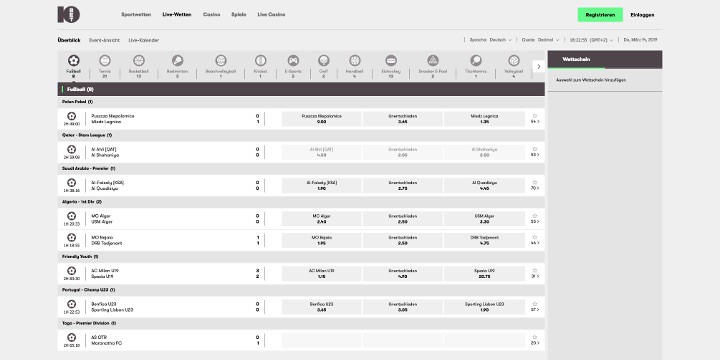The height and width of the screenshot is (360, 720).
Task: Select the Golf sport icon
Action: coord(324,60)
